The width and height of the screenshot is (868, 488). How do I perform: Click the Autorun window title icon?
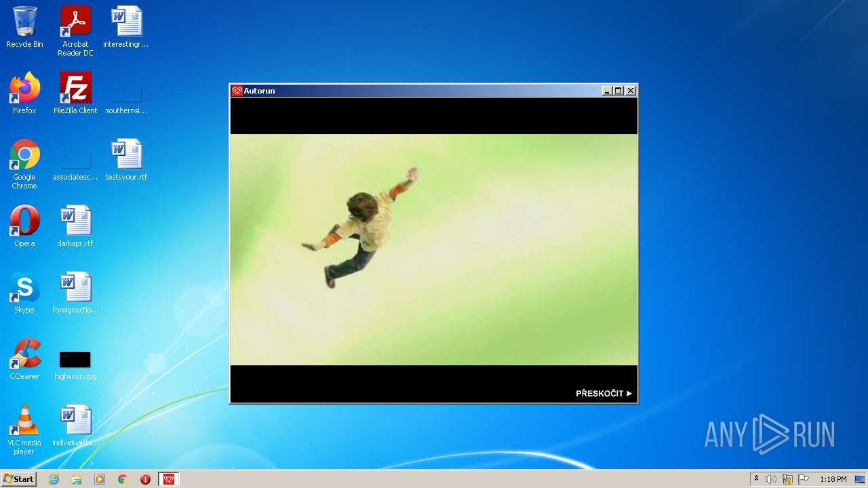(x=237, y=91)
